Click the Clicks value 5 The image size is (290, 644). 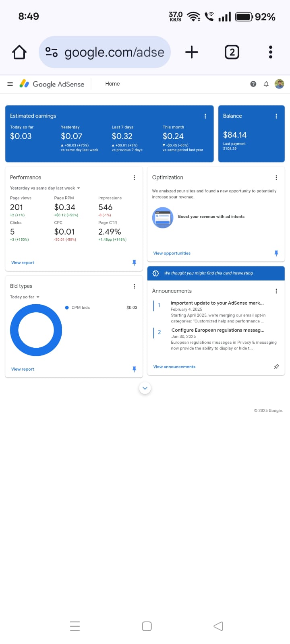click(x=12, y=232)
